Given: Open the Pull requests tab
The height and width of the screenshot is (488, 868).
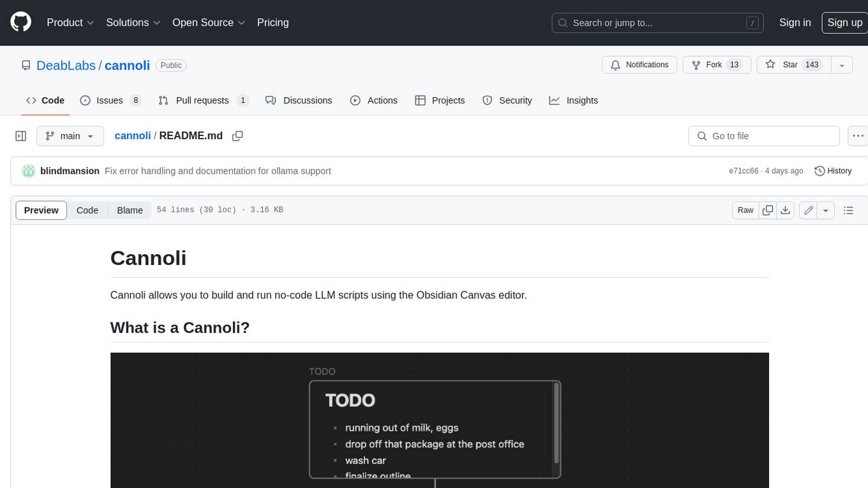Looking at the screenshot, I should tap(204, 100).
